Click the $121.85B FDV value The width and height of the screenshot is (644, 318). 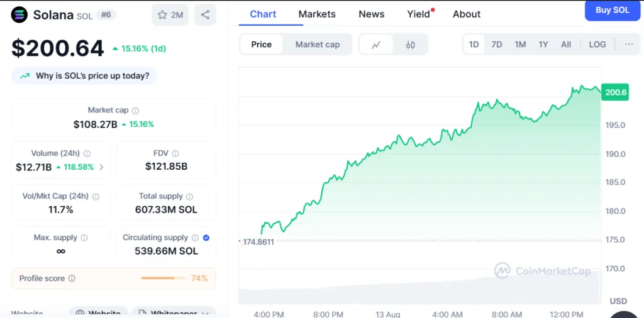166,167
